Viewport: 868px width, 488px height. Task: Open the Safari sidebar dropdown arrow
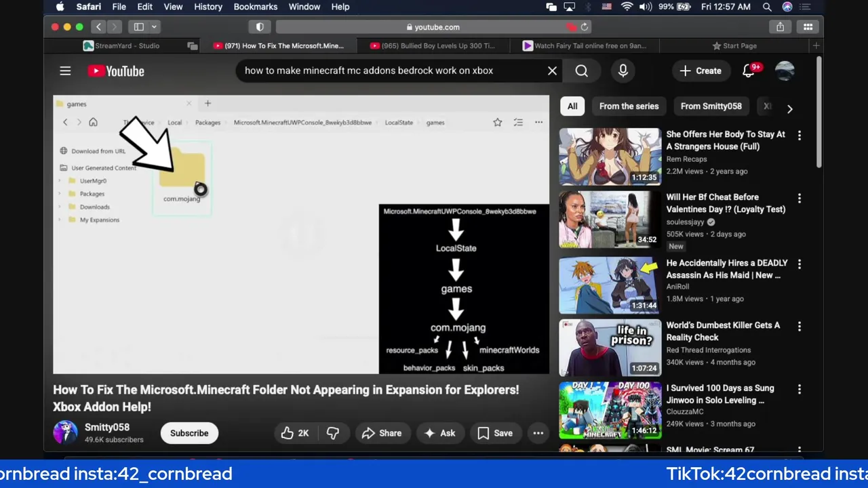[154, 27]
